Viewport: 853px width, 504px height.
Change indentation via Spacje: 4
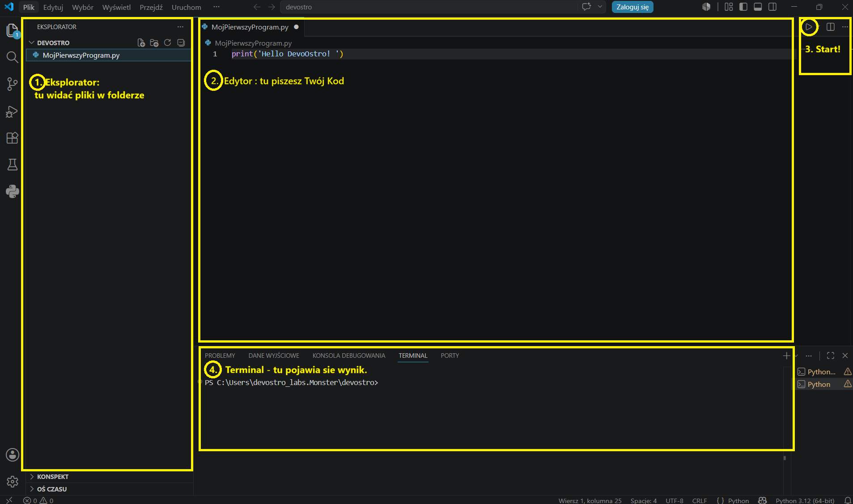[x=644, y=500]
